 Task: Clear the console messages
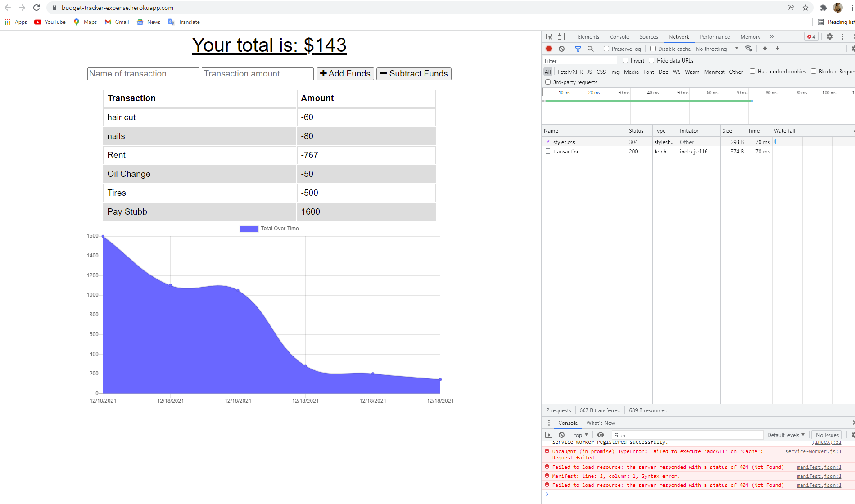pos(561,434)
